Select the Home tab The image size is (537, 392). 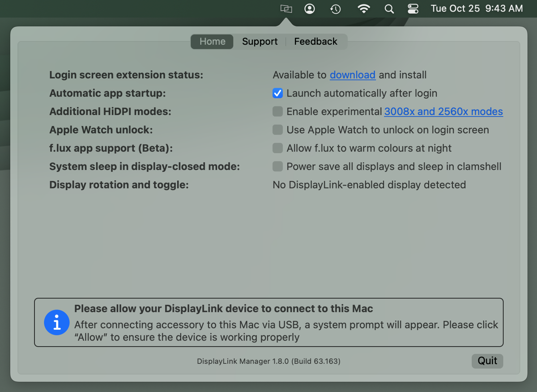212,41
